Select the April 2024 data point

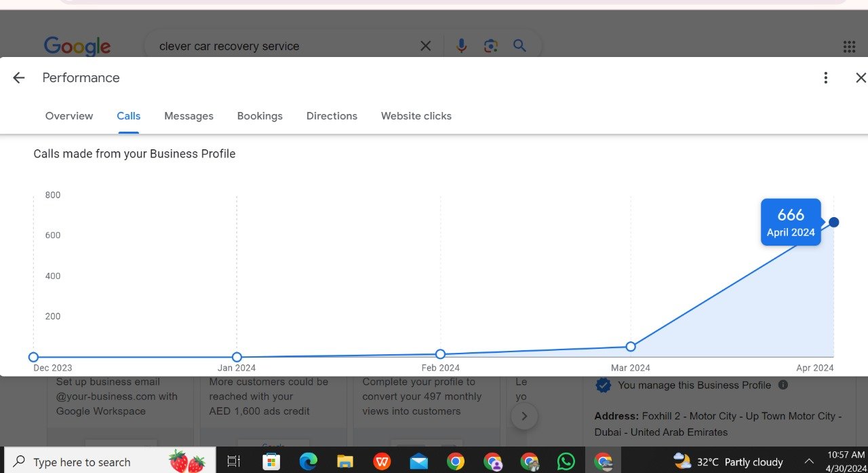pos(833,223)
